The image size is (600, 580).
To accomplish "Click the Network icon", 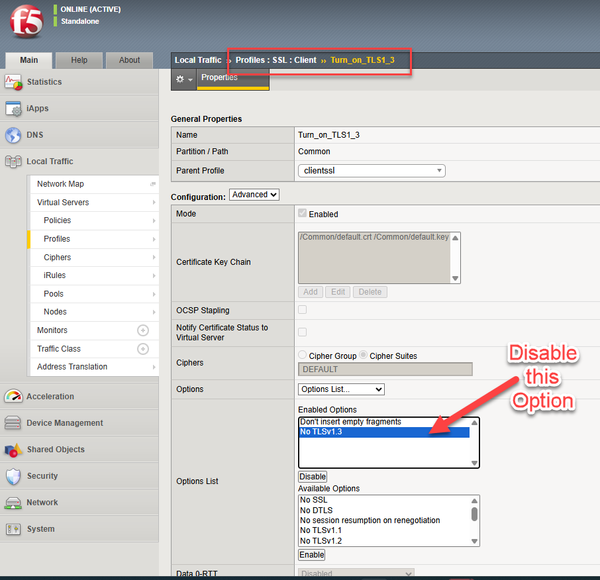I will [x=13, y=503].
